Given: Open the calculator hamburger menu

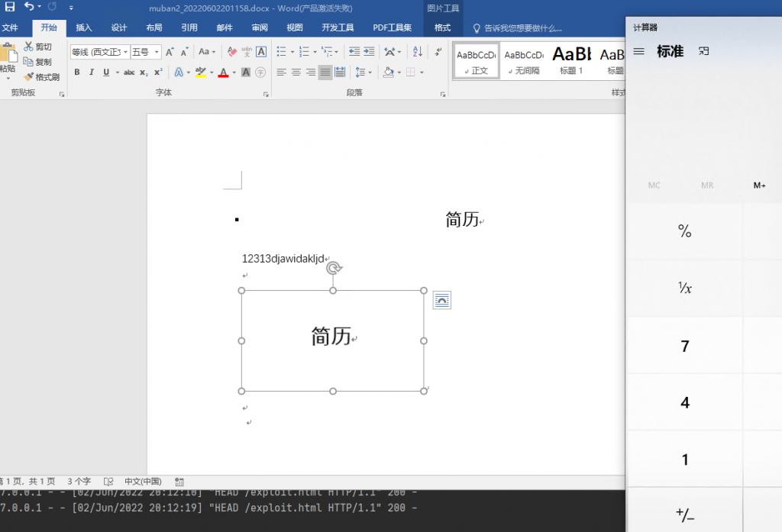Looking at the screenshot, I should coord(639,51).
